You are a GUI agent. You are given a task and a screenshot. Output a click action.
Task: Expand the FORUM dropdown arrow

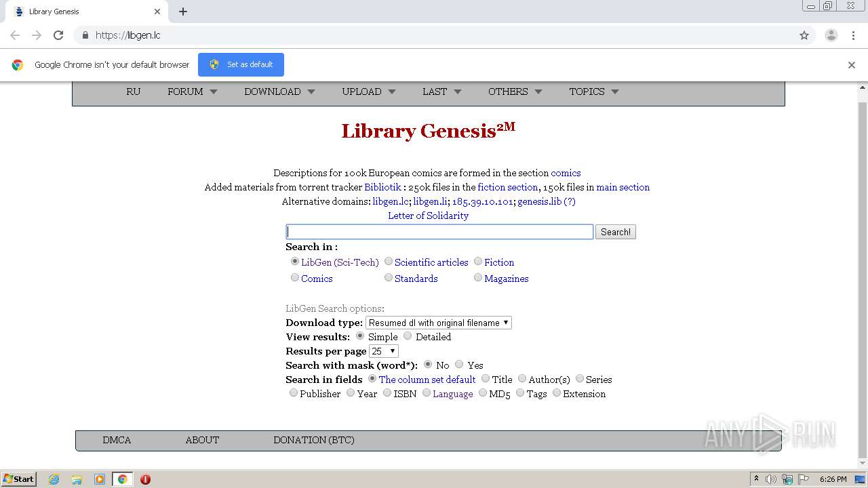(214, 91)
